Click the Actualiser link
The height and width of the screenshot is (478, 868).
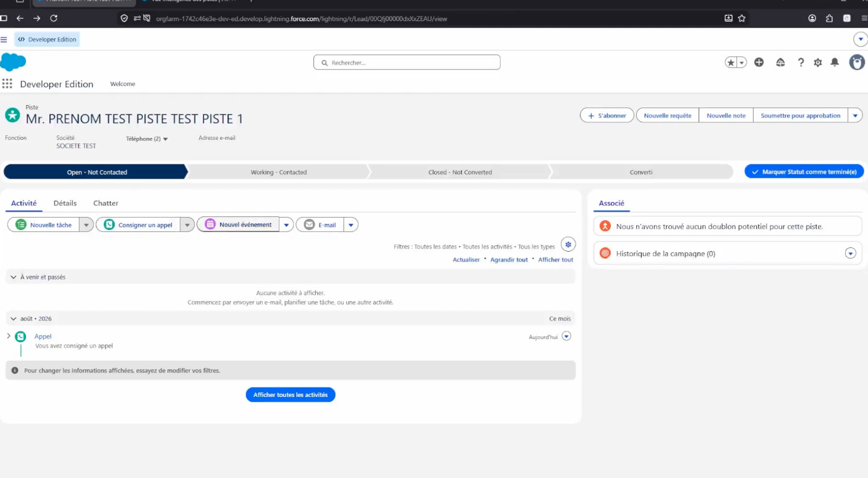pyautogui.click(x=466, y=260)
